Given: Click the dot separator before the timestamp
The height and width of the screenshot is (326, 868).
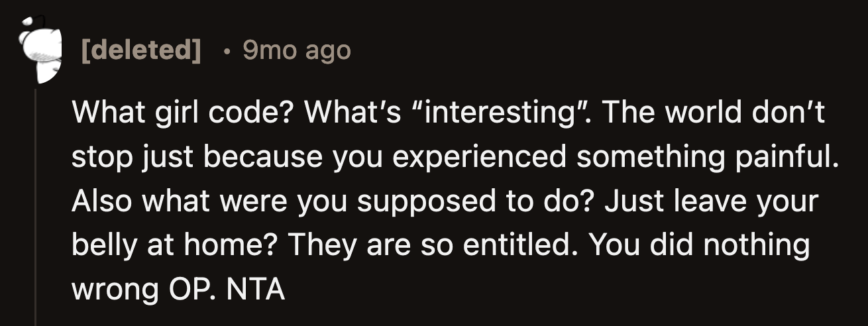Looking at the screenshot, I should point(227,50).
